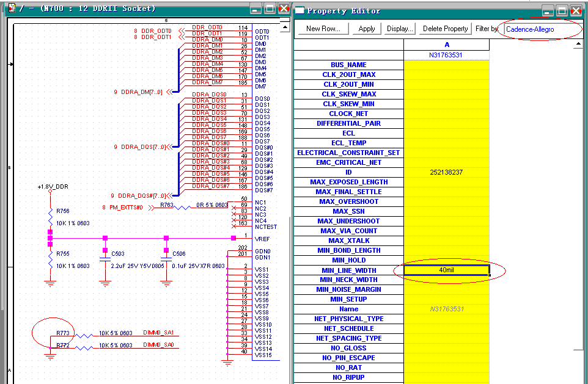Viewport: 588px width, 384px height.
Task: Open the Display... options
Action: coord(400,29)
